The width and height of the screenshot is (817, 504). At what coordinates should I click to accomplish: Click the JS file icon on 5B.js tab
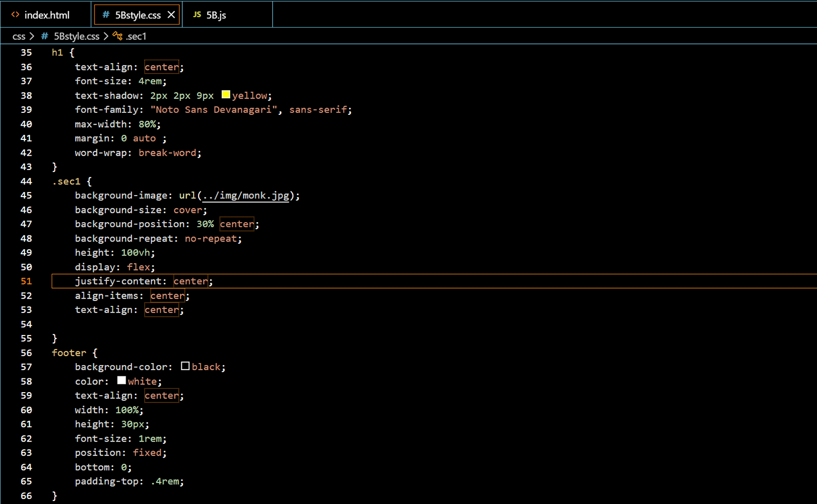coord(197,15)
